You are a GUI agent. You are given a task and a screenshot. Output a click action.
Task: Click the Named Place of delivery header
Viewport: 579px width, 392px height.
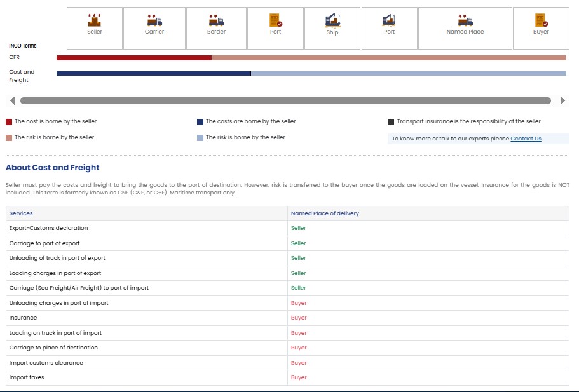pyautogui.click(x=325, y=213)
